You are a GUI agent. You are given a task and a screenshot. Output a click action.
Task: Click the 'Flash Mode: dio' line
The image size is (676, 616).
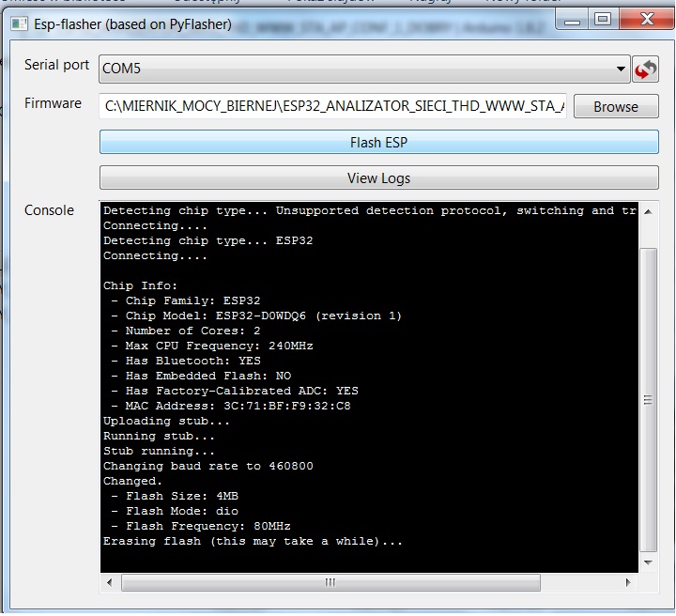point(175,511)
